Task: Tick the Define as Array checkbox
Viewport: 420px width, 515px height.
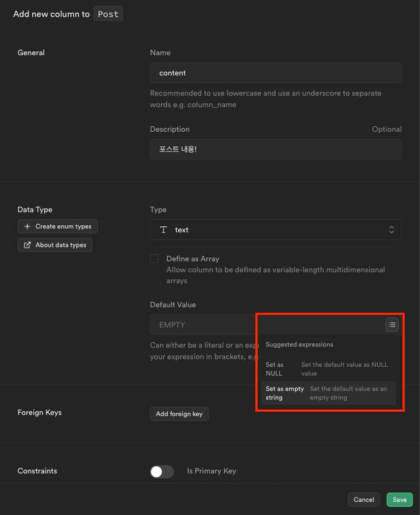Action: (x=154, y=259)
